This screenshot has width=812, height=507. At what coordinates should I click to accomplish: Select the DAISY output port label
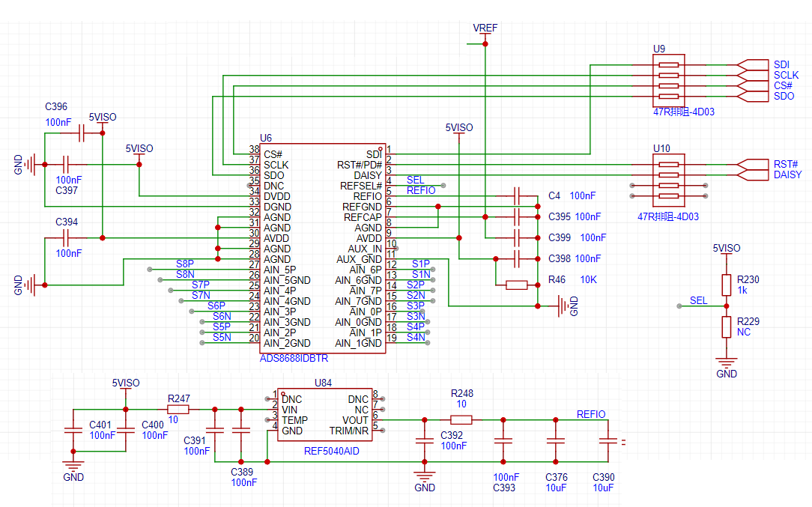pyautogui.click(x=788, y=175)
